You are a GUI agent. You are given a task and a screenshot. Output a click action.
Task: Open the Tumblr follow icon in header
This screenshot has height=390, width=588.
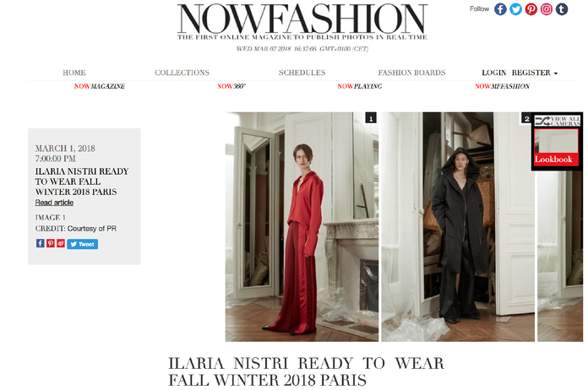tap(562, 9)
